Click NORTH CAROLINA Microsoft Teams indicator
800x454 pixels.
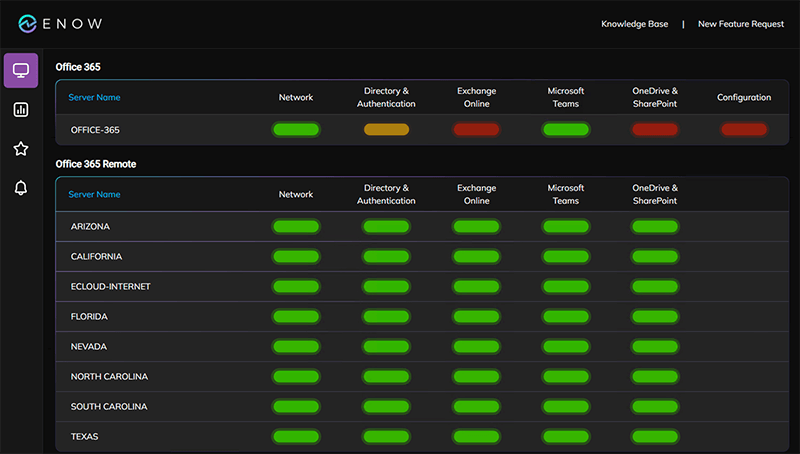(566, 377)
